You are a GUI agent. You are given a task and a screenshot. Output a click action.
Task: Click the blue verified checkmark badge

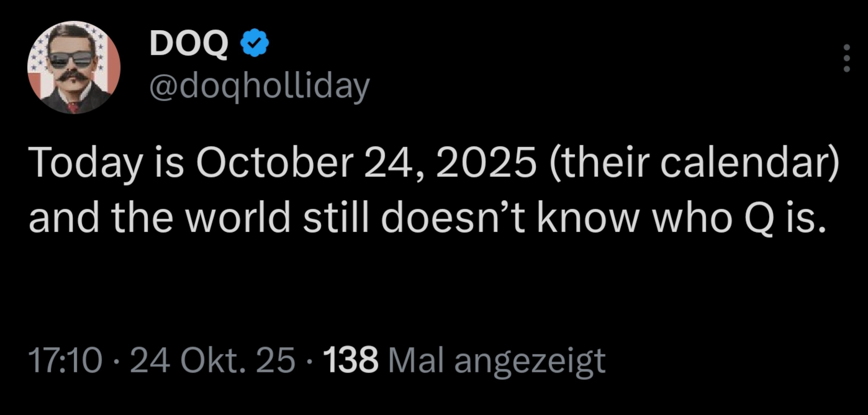point(255,42)
